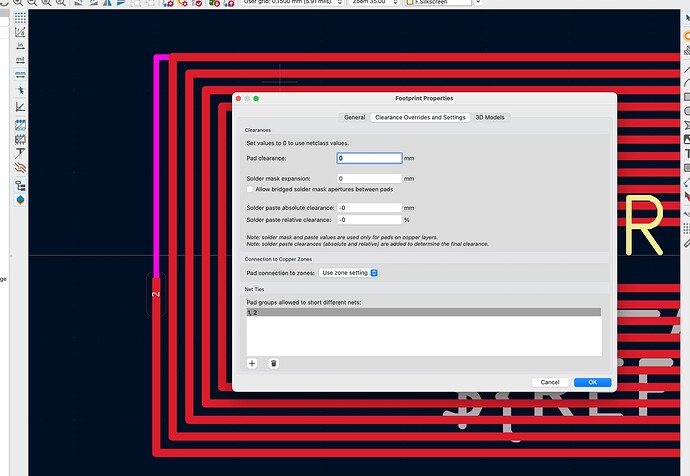This screenshot has height=476, width=690.
Task: Close Footprint Properties with red window button
Action: coord(239,99)
